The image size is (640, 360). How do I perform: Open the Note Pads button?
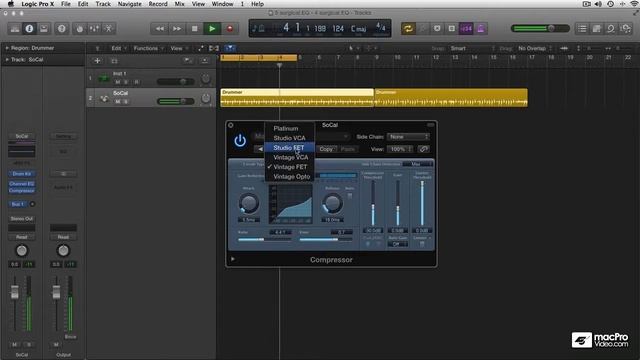[596, 29]
